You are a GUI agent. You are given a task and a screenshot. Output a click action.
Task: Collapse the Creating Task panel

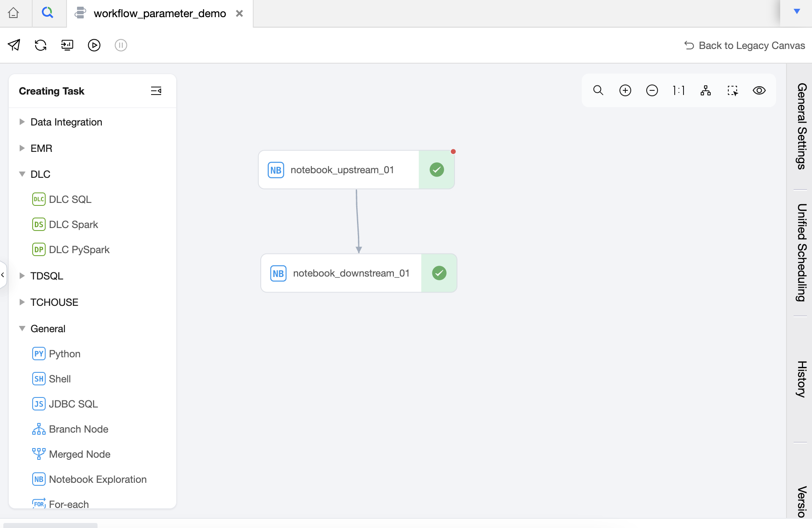point(156,91)
